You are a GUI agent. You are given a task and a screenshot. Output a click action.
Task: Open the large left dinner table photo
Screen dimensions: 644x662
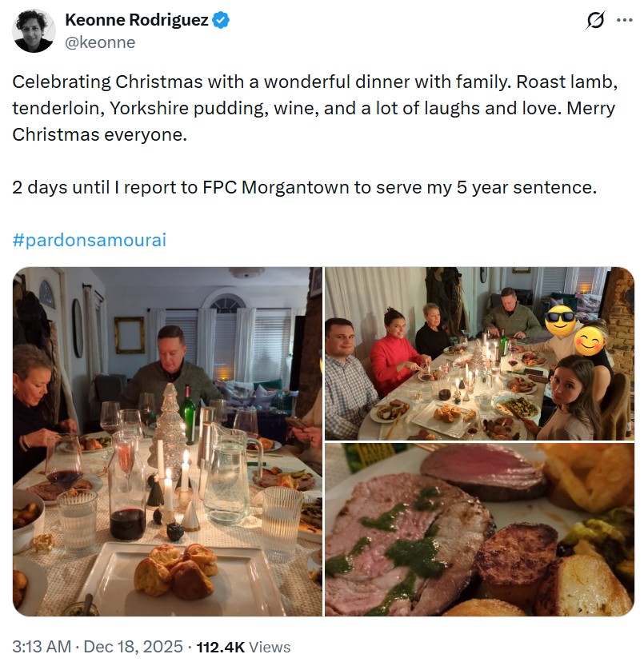click(x=167, y=441)
